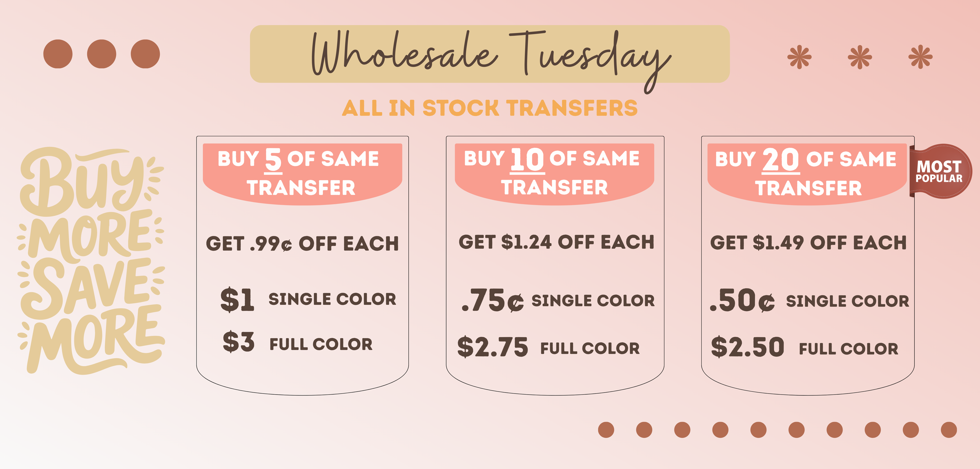This screenshot has width=980, height=469.
Task: Click the $2.75 Full Color price
Action: coord(548,347)
